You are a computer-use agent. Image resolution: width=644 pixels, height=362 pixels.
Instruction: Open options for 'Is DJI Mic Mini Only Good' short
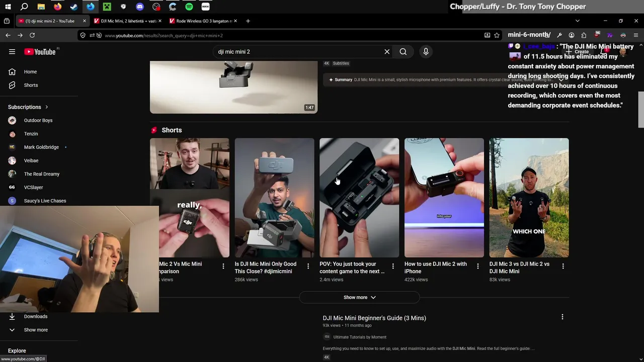[308, 266]
